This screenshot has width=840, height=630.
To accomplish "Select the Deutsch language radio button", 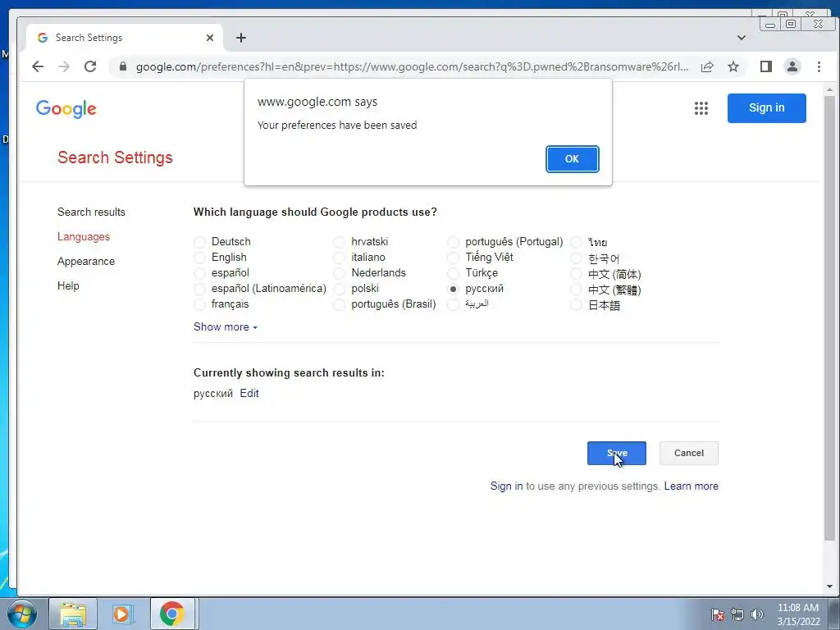I will 200,242.
